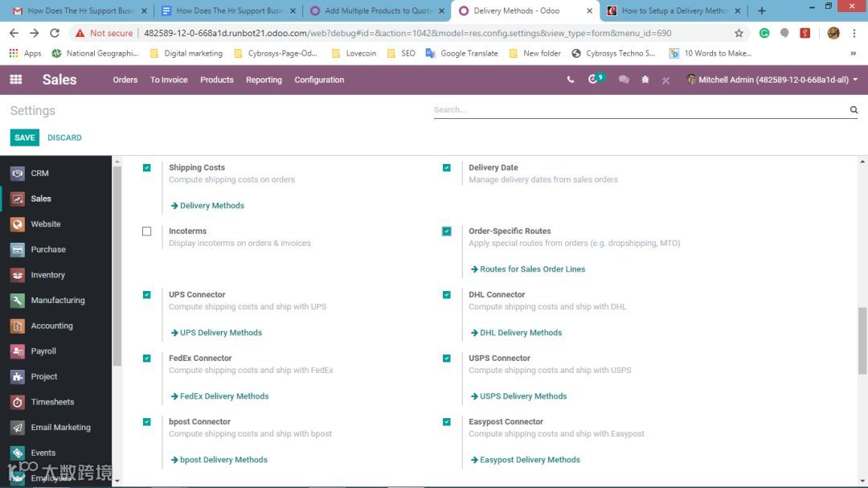Toggle the USPS Connector checkbox

tap(447, 359)
